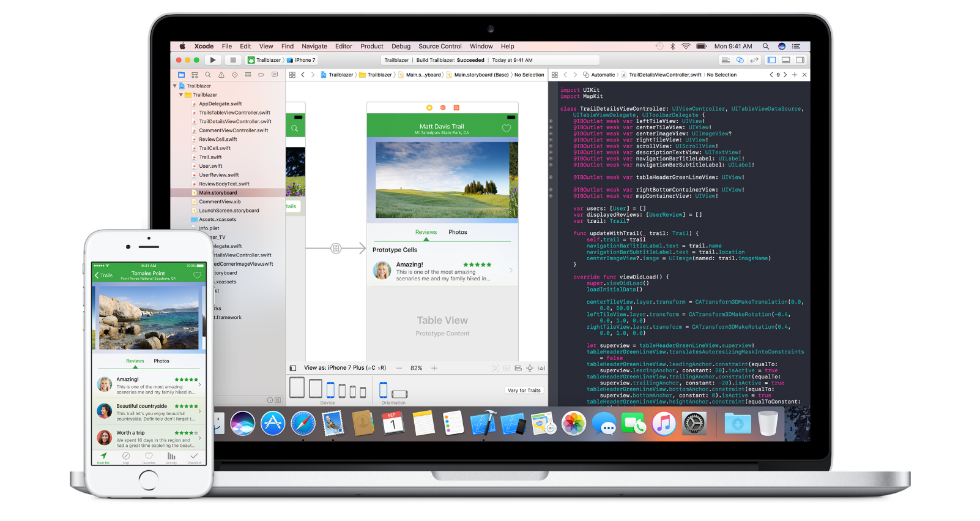The width and height of the screenshot is (980, 521).
Task: Select the Photos tab in storyboard scene
Action: point(458,232)
